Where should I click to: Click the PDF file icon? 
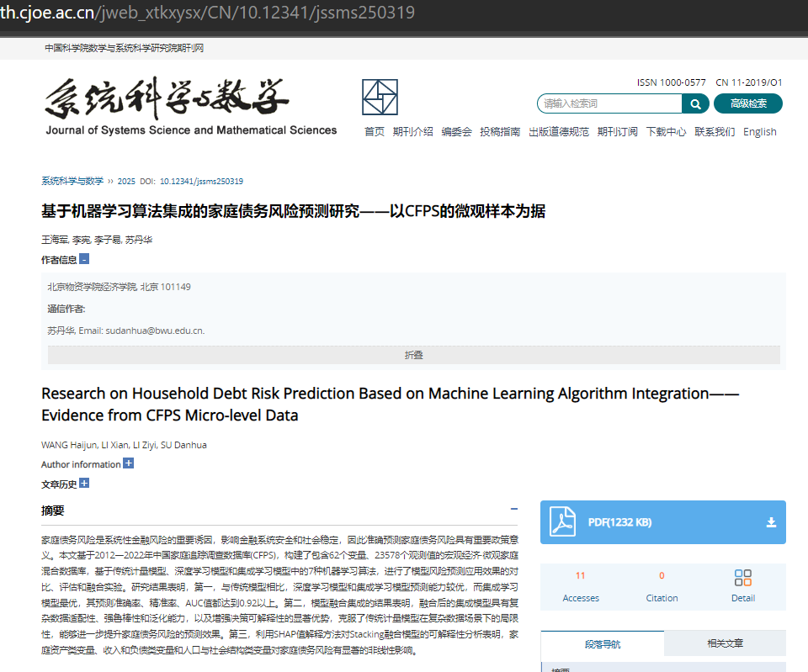[x=562, y=522]
